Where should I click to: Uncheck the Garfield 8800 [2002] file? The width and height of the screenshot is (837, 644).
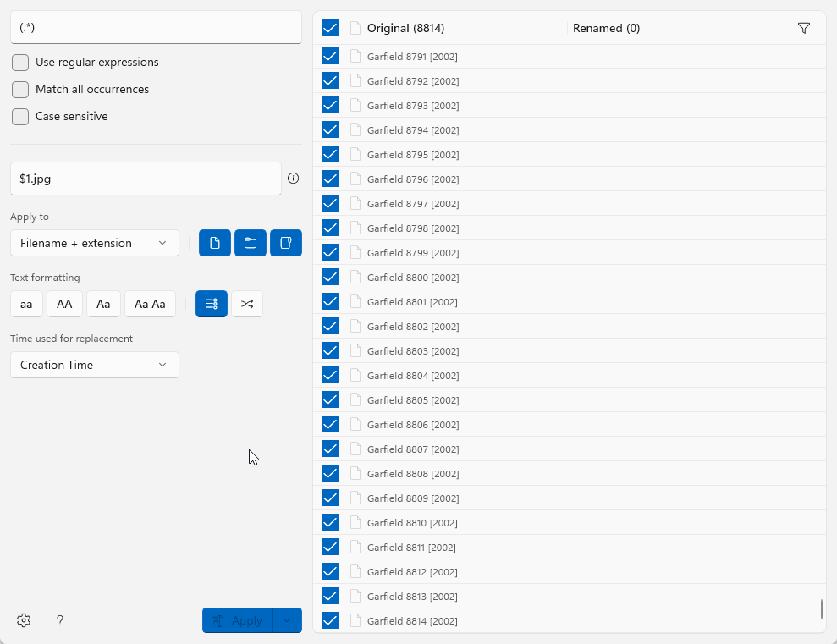click(x=330, y=278)
